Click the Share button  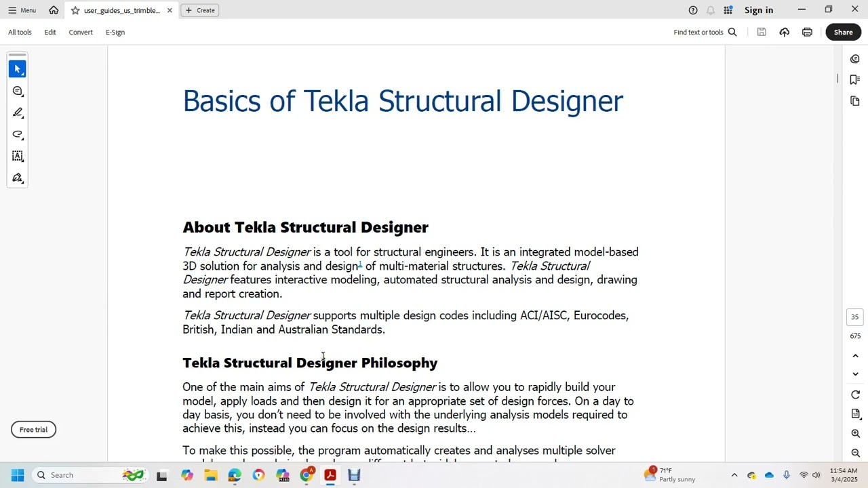[843, 32]
